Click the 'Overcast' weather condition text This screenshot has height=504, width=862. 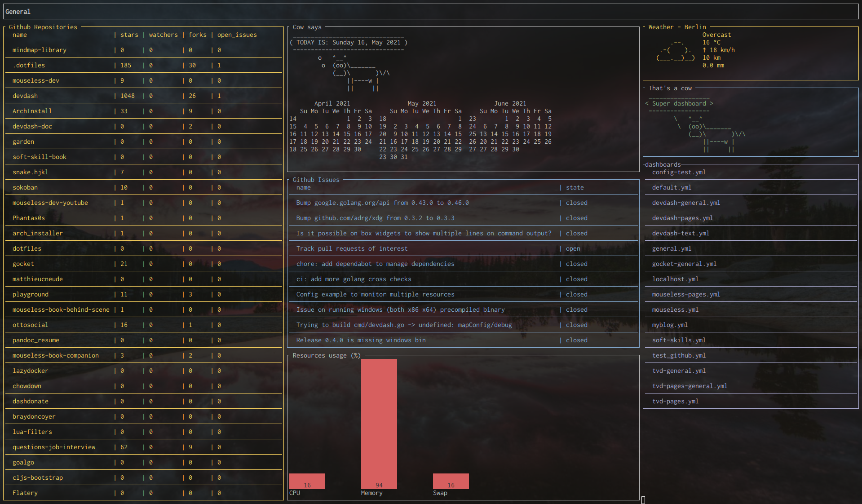point(717,35)
